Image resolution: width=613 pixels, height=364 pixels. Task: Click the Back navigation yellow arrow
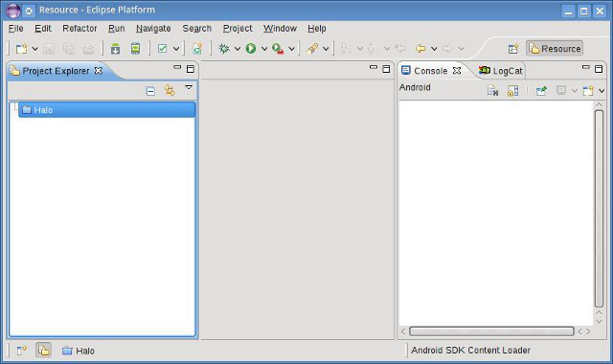click(420, 49)
